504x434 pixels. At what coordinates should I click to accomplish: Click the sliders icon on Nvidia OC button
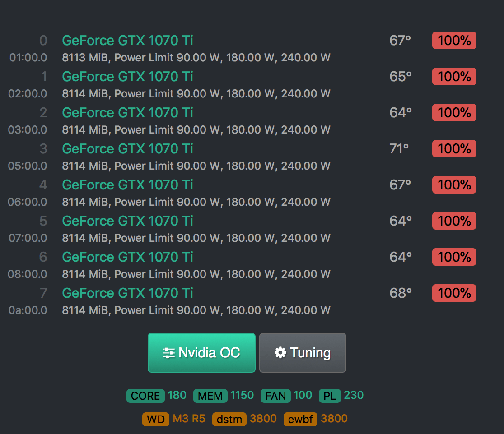[168, 353]
